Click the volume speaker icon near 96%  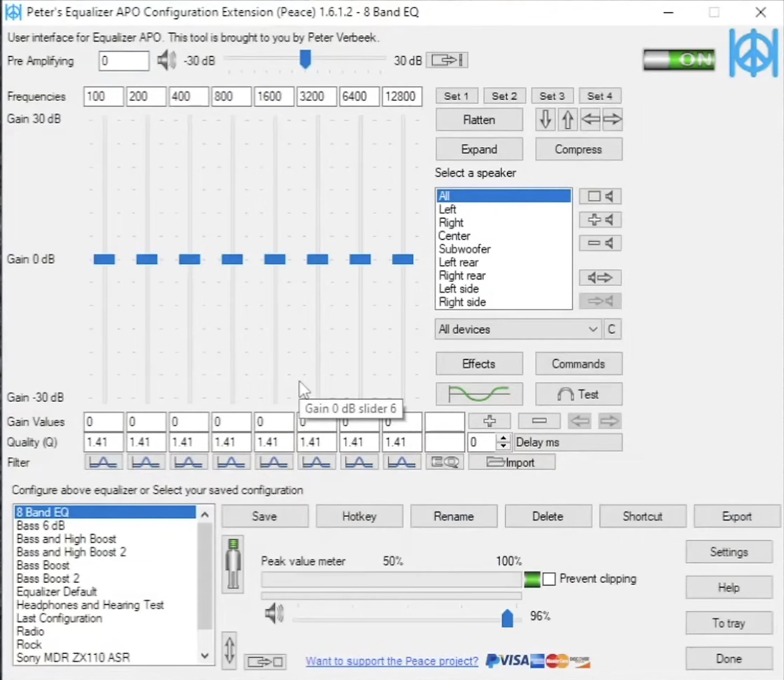[274, 614]
